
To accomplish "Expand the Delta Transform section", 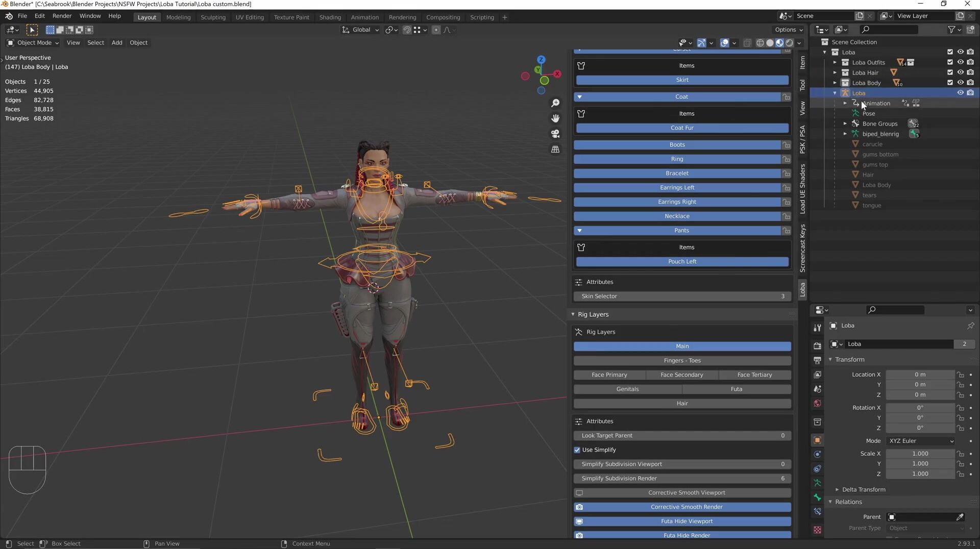I will 863,489.
